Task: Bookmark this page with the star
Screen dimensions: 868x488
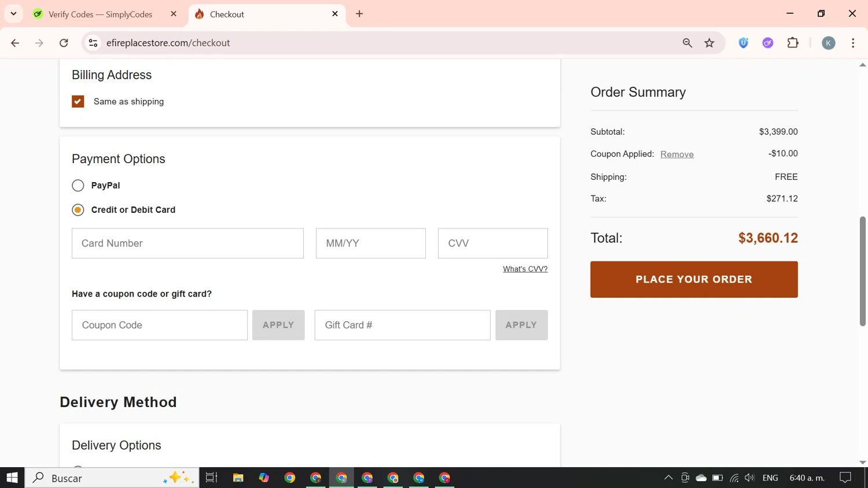Action: click(709, 43)
